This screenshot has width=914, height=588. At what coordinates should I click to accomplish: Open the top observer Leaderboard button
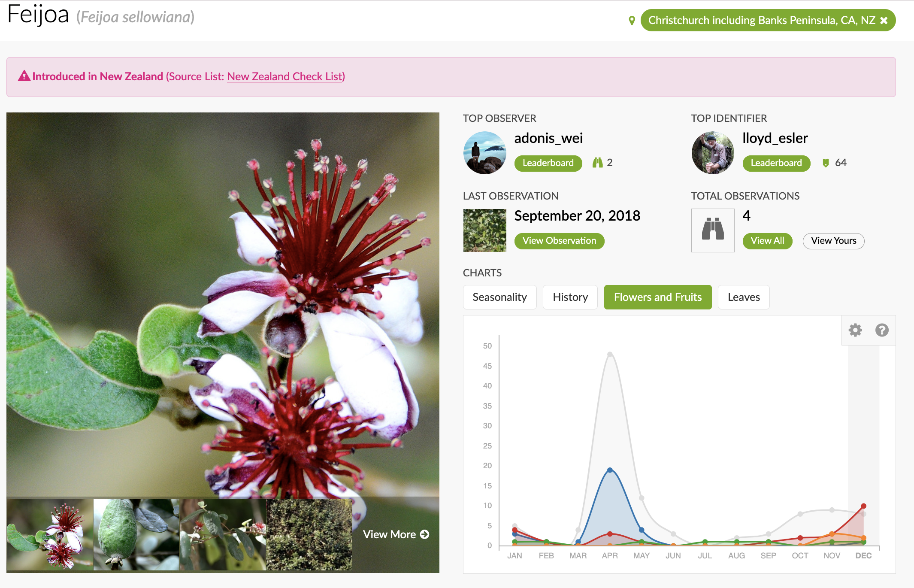(548, 163)
